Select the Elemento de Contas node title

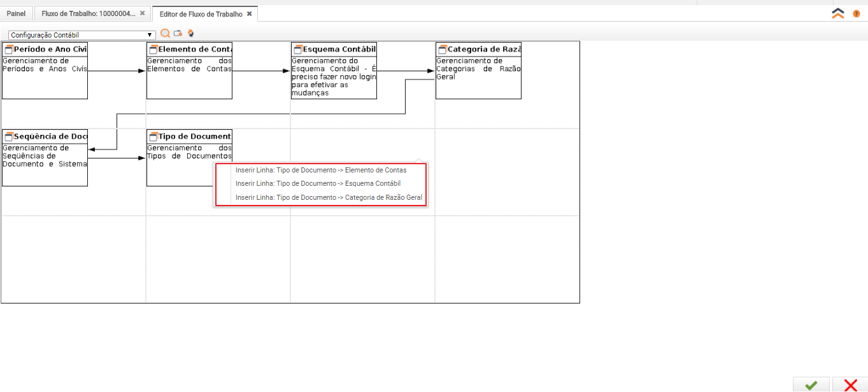pyautogui.click(x=195, y=49)
